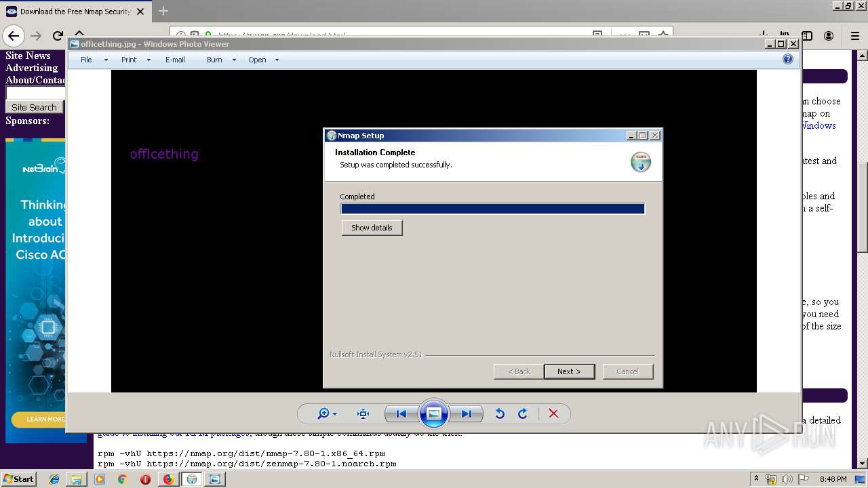Expand the Burn dropdown arrow
This screenshot has height=488, width=868.
(x=234, y=60)
